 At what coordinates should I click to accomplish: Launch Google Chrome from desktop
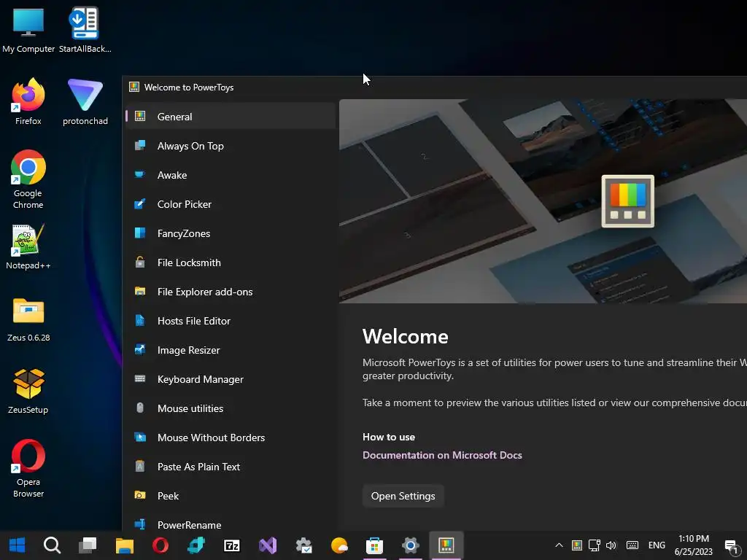28,179
